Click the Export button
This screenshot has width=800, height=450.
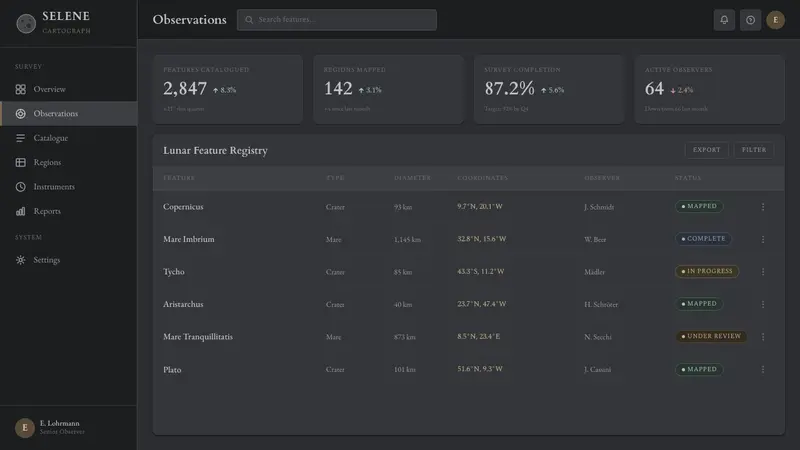[707, 150]
